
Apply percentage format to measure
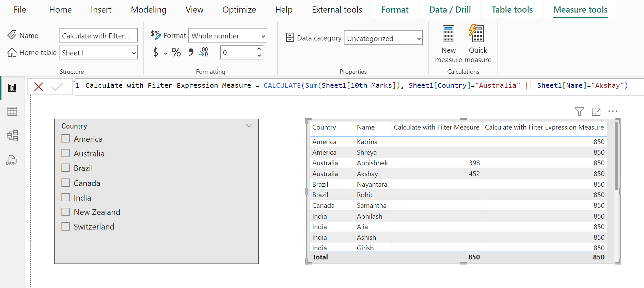point(176,52)
